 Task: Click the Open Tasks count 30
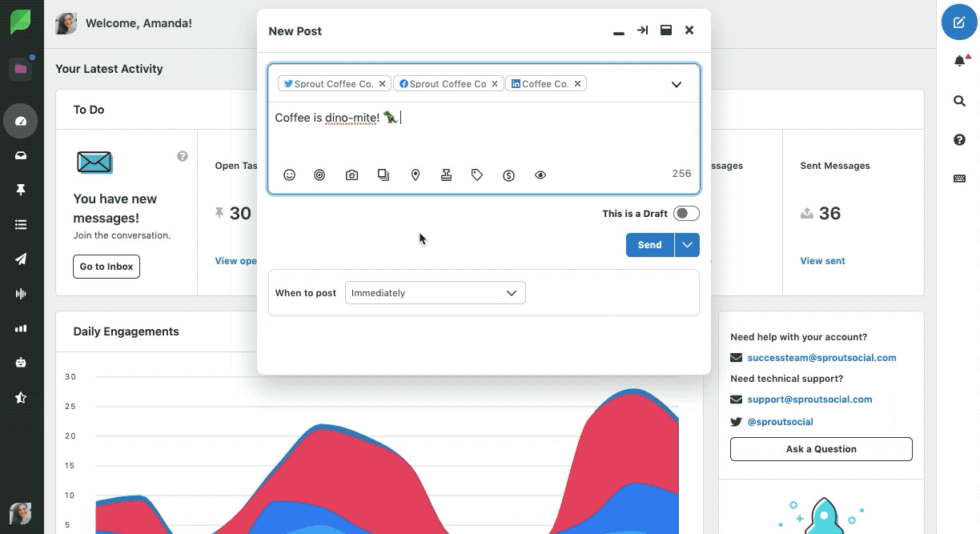[x=240, y=213]
